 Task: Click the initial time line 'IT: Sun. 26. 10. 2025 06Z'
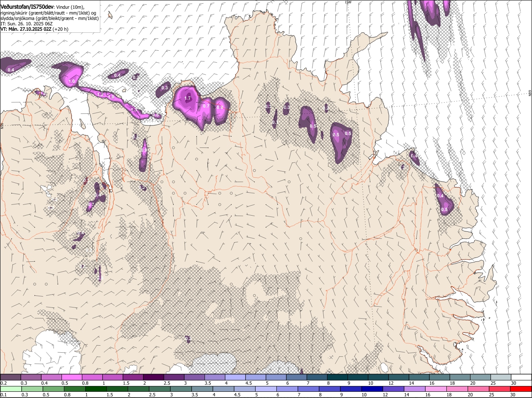[26, 24]
